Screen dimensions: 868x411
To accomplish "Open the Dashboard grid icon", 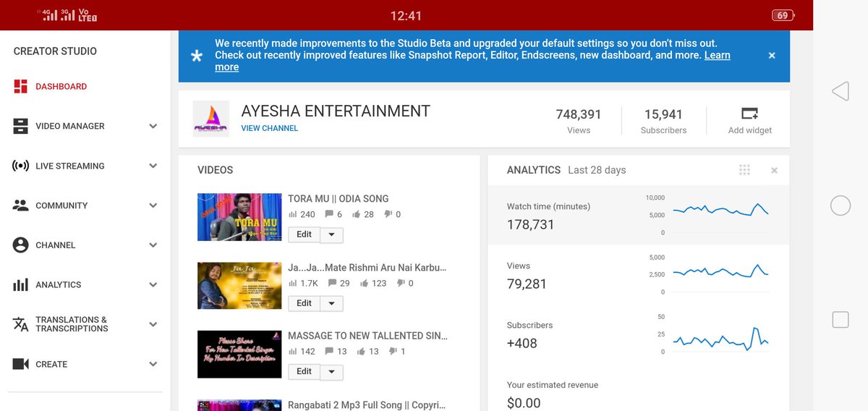I will [x=20, y=86].
